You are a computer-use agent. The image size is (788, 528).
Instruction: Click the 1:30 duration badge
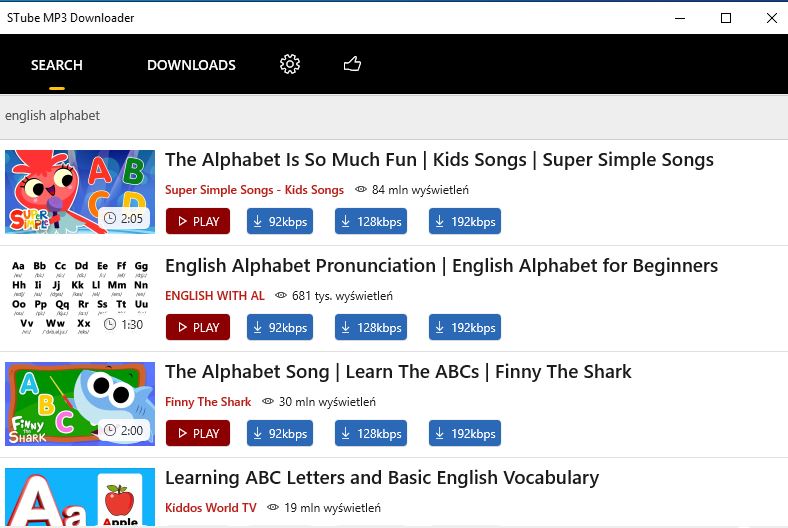tap(124, 325)
